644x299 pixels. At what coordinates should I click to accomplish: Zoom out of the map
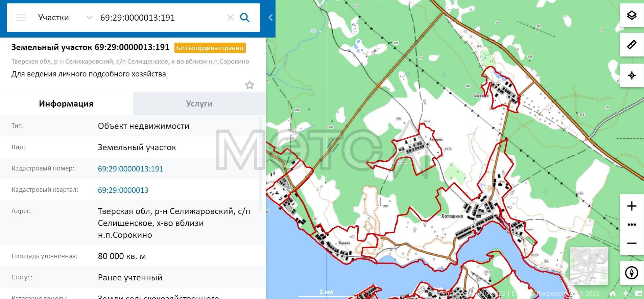[x=631, y=243]
